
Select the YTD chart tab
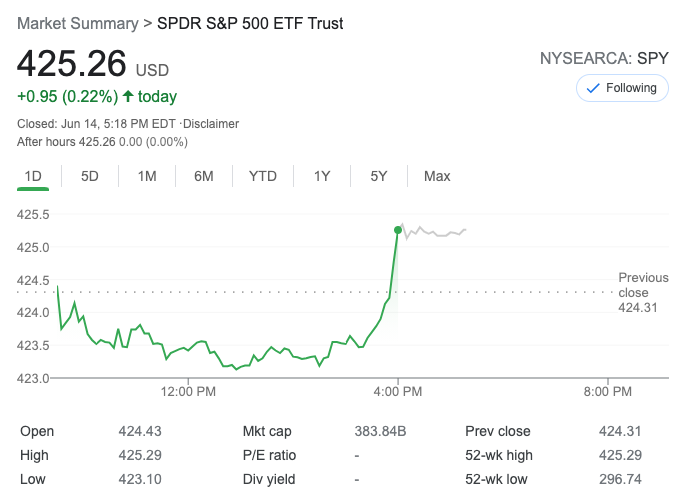[x=263, y=176]
